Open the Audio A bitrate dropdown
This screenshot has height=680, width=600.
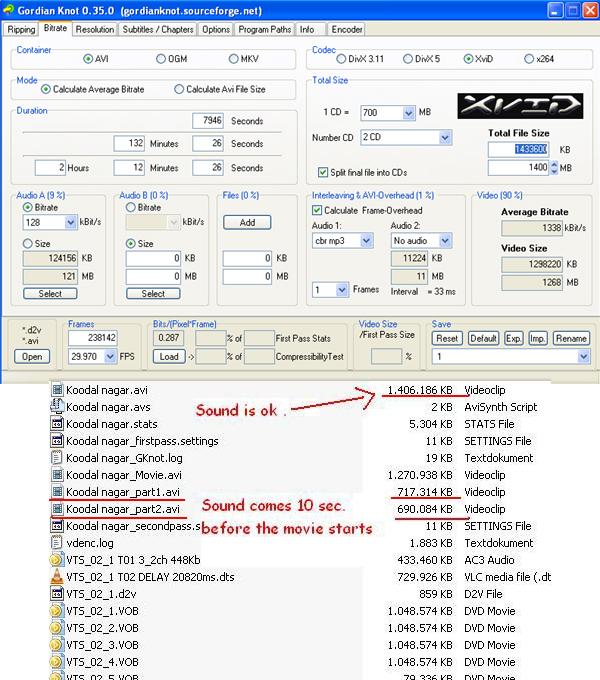click(x=71, y=222)
